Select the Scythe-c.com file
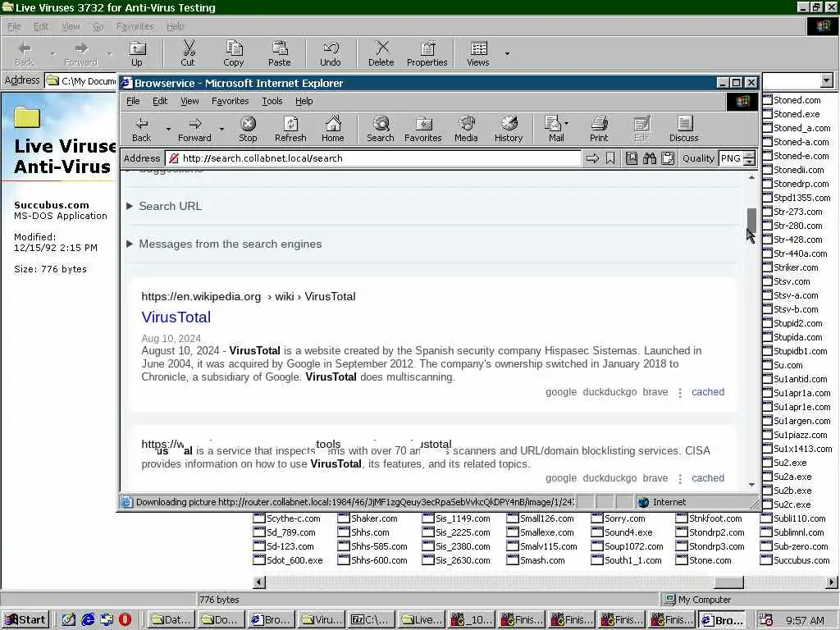This screenshot has width=840, height=630. pyautogui.click(x=286, y=518)
